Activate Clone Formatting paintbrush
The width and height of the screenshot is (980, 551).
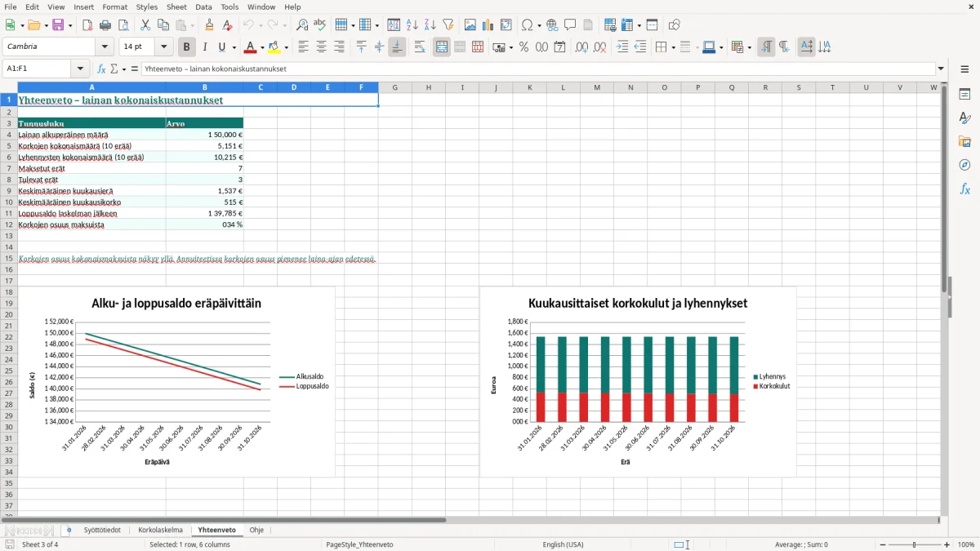point(210,25)
